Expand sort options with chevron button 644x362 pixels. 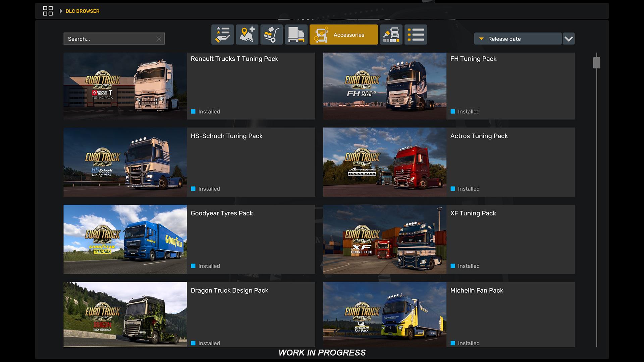(x=569, y=39)
